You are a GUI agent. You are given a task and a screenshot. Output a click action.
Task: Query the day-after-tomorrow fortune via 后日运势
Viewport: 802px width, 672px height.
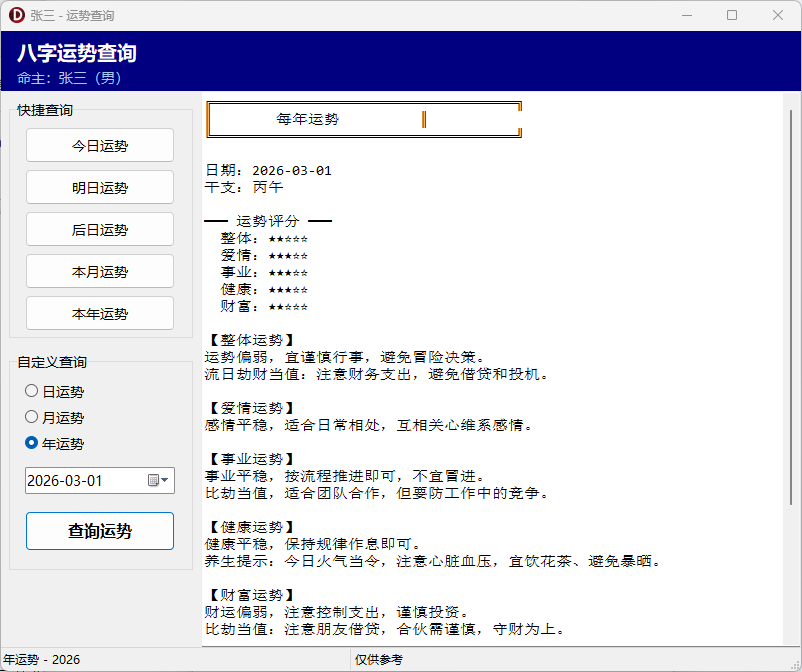(x=99, y=229)
